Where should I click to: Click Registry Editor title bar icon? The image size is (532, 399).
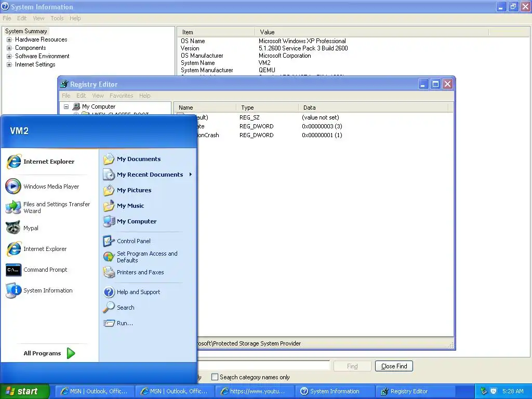[x=64, y=84]
